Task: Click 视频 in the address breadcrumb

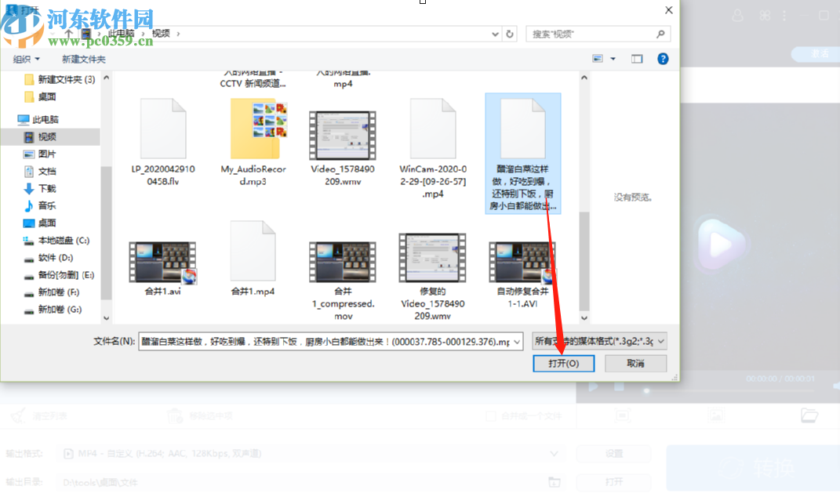Action: click(x=161, y=33)
